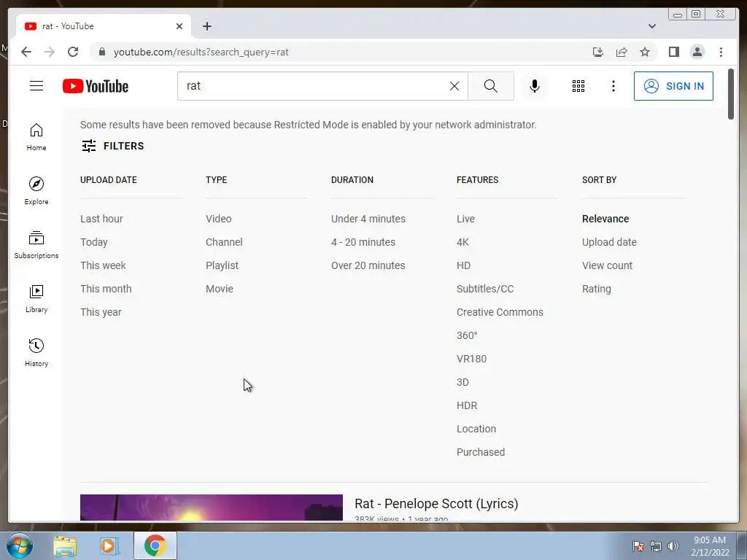
Task: Filter uploads by Today
Action: (94, 242)
